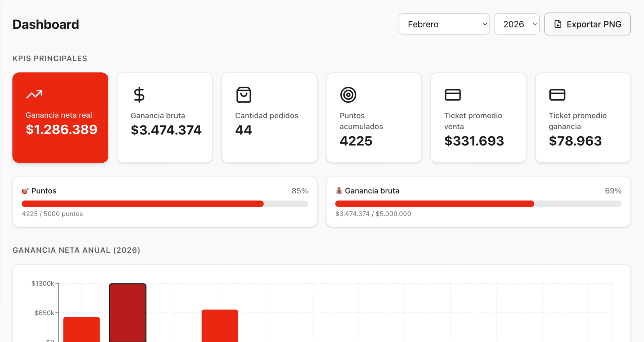Click the Ticket promedio ganancia label
644x342 pixels.
[578, 121]
